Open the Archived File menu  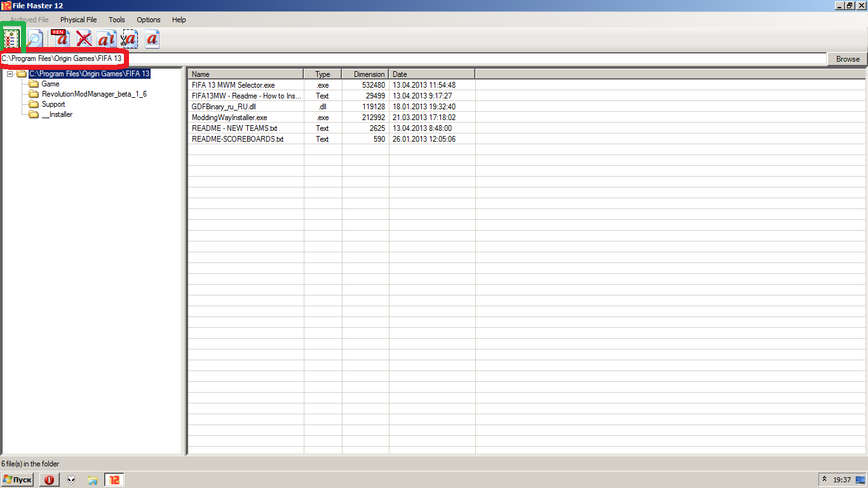pyautogui.click(x=29, y=20)
